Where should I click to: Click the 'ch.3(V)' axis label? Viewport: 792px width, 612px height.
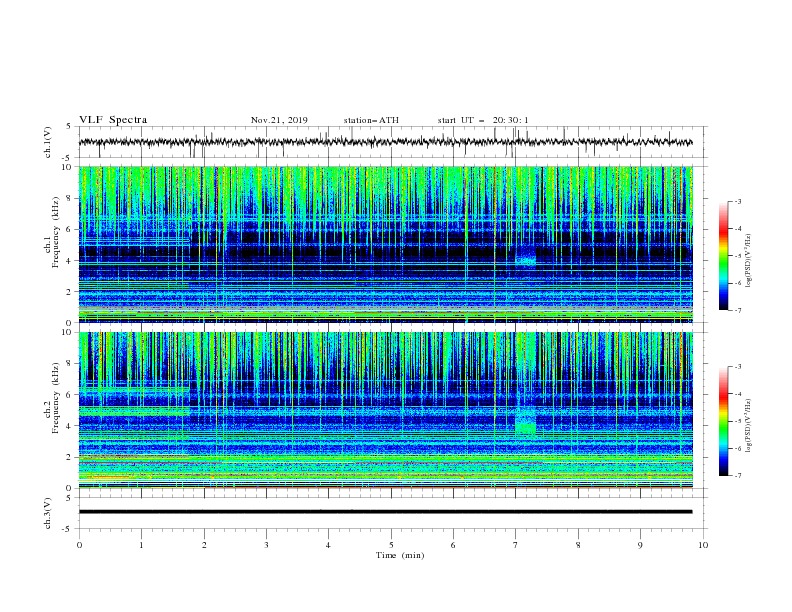(x=48, y=513)
